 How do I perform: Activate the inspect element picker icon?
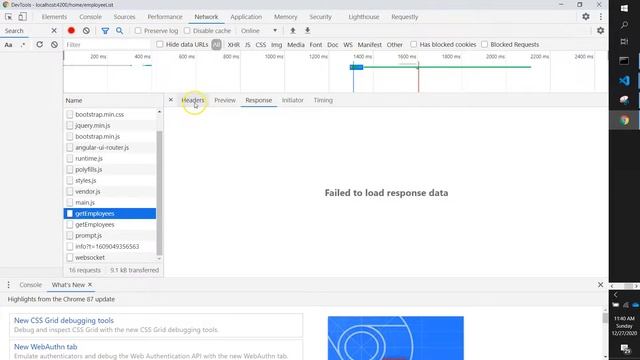9,17
